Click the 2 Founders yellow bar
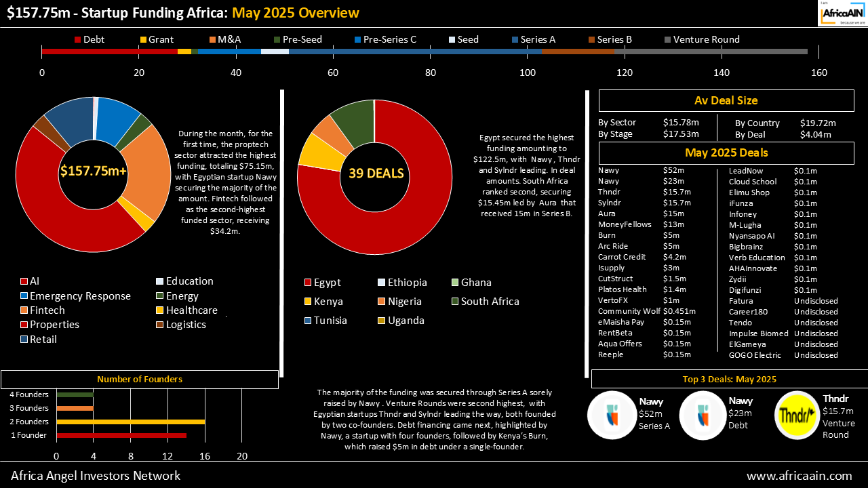Image resolution: width=868 pixels, height=488 pixels. click(x=130, y=422)
